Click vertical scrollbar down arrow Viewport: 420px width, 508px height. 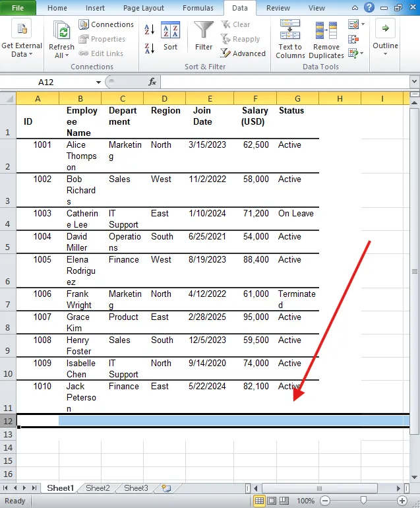click(414, 477)
